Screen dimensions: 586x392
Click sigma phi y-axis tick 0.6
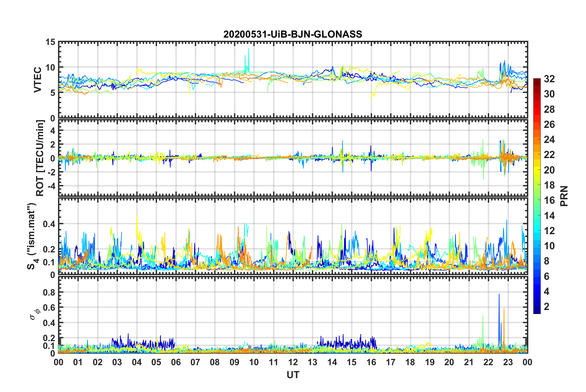tap(49, 308)
